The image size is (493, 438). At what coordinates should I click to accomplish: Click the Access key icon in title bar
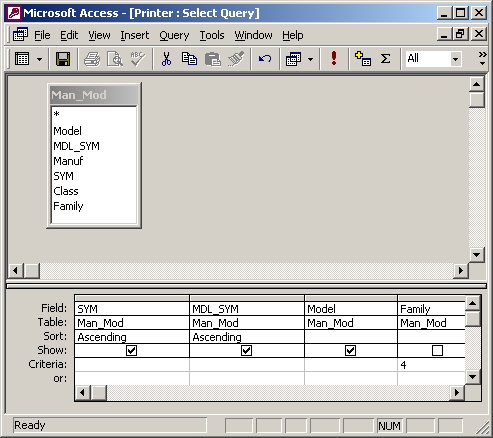point(14,13)
